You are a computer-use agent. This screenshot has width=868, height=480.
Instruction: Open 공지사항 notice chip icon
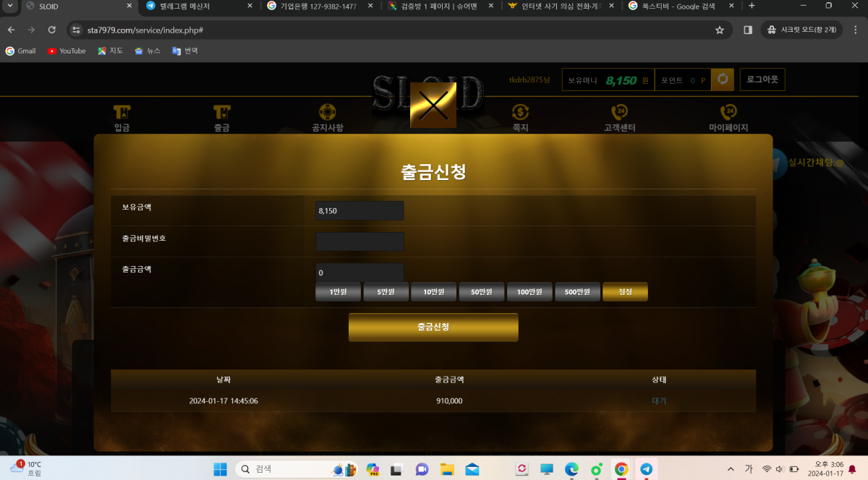tap(328, 113)
